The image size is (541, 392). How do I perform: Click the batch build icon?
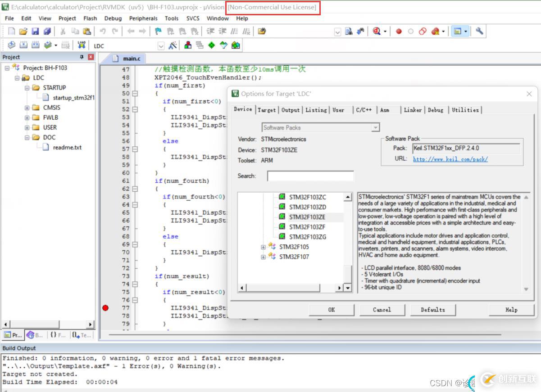(x=47, y=45)
